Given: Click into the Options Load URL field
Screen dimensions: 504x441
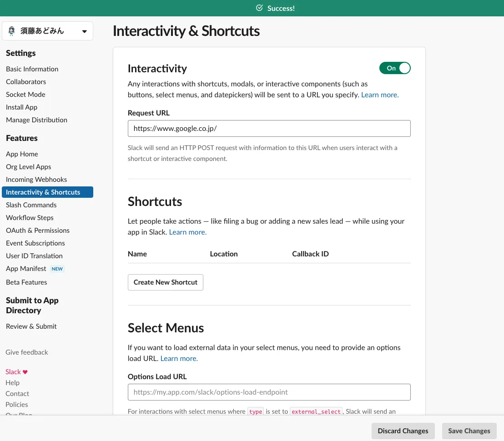Looking at the screenshot, I should (269, 392).
